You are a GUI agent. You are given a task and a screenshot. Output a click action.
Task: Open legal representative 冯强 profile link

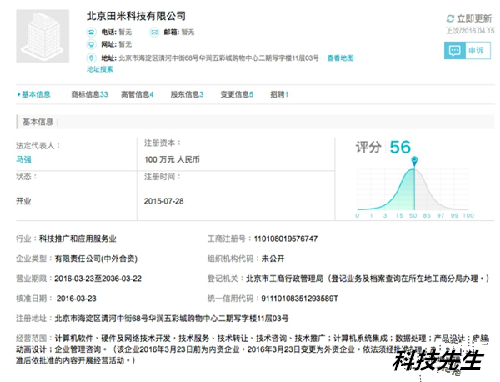click(24, 160)
